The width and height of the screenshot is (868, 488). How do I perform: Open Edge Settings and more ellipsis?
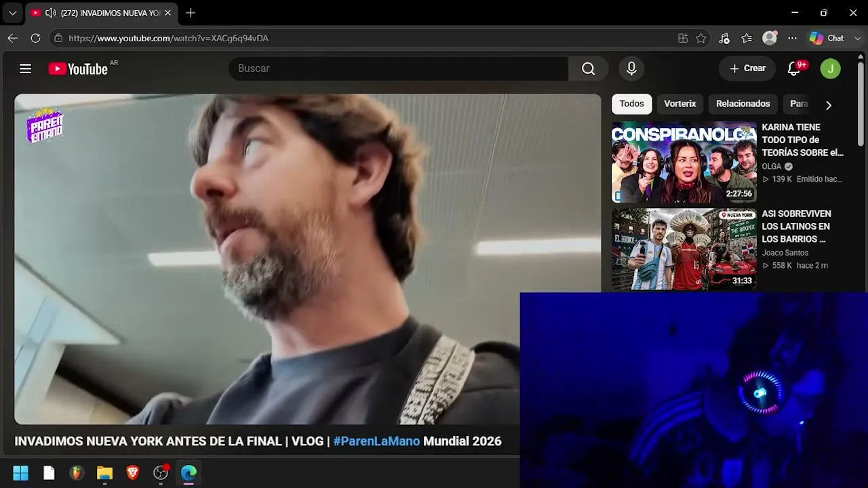point(792,38)
